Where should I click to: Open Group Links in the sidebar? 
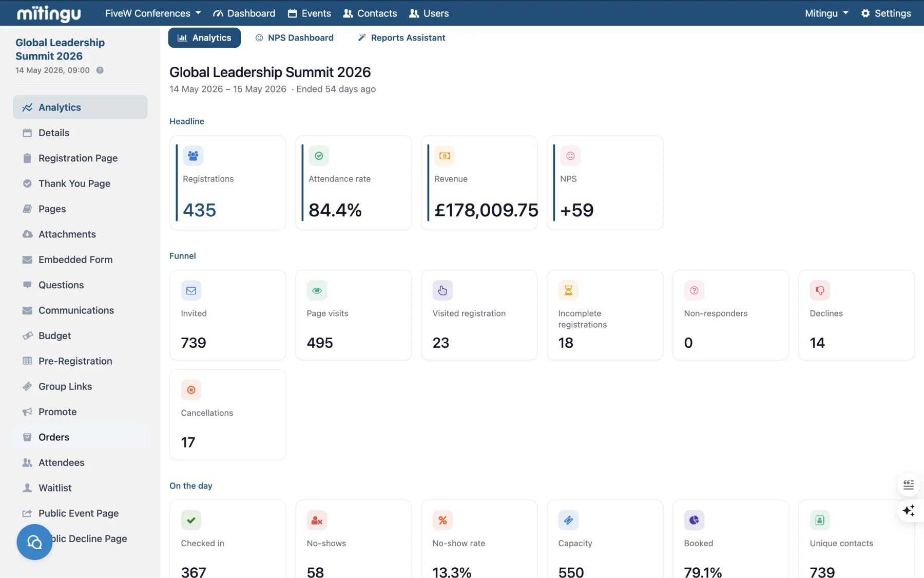click(80, 386)
